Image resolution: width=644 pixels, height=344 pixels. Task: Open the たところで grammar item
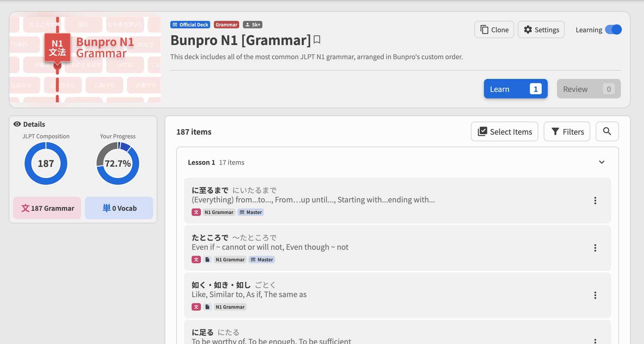click(397, 248)
